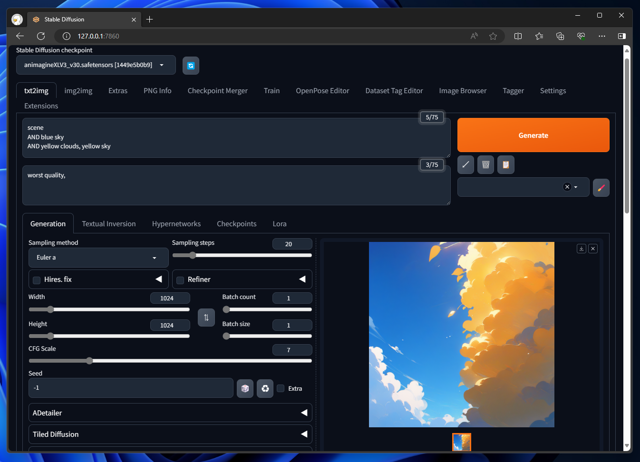Viewport: 640px width, 462px height.
Task: Open browser favorites list
Action: [x=539, y=36]
